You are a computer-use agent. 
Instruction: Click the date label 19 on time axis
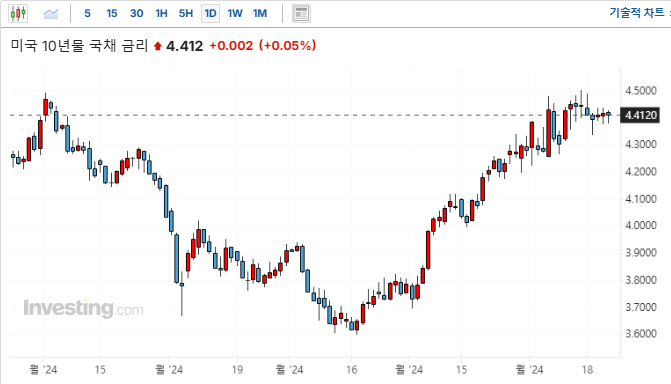[237, 370]
